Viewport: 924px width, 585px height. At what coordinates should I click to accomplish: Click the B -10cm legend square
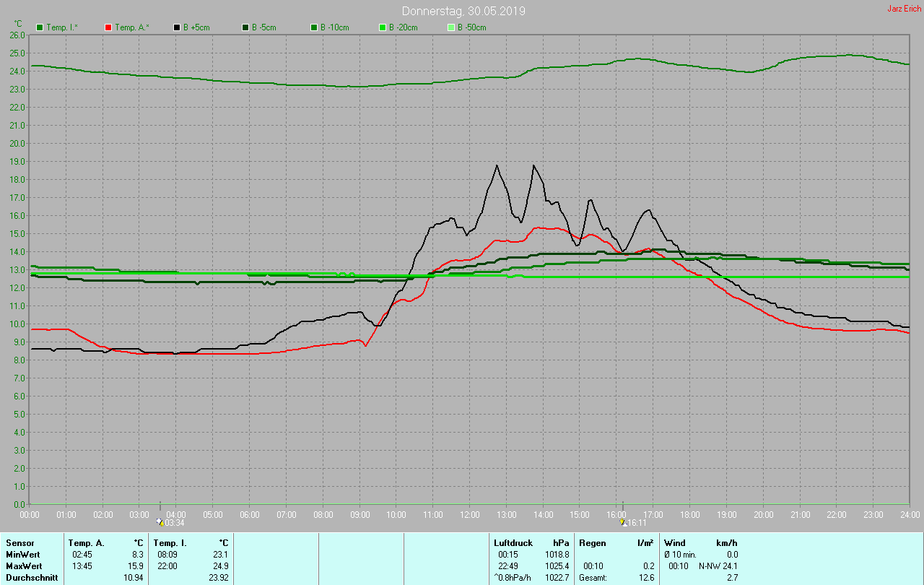click(x=314, y=27)
